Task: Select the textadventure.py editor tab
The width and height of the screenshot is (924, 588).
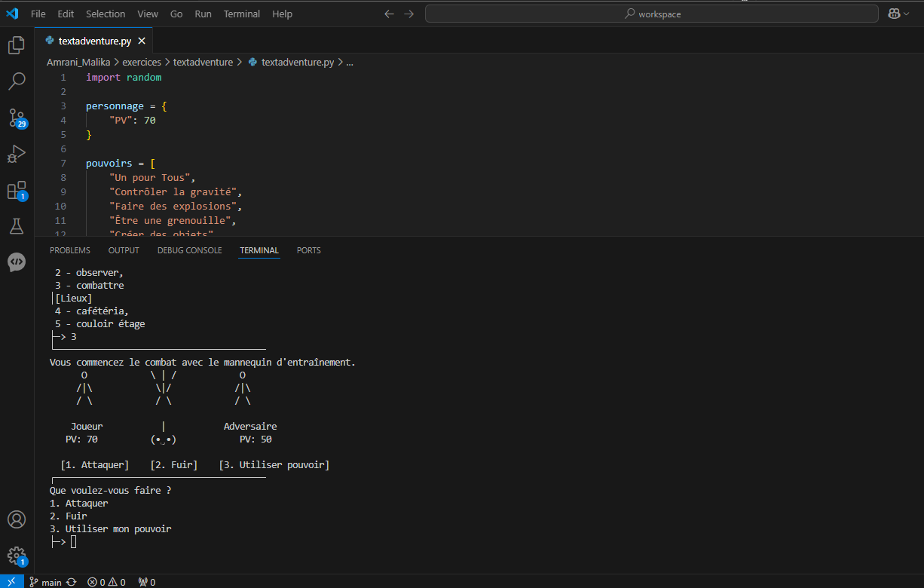Action: click(x=94, y=41)
